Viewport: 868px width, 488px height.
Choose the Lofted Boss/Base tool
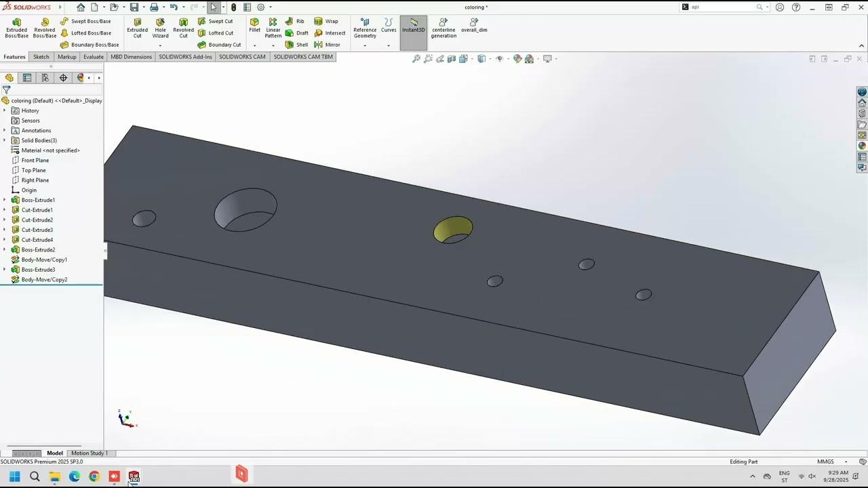[85, 33]
